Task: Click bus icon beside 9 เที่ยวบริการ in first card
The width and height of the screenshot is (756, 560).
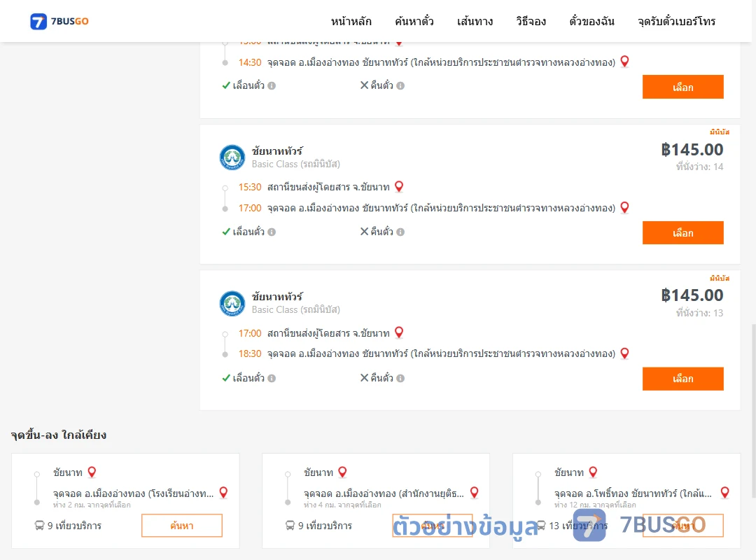Action: point(39,525)
